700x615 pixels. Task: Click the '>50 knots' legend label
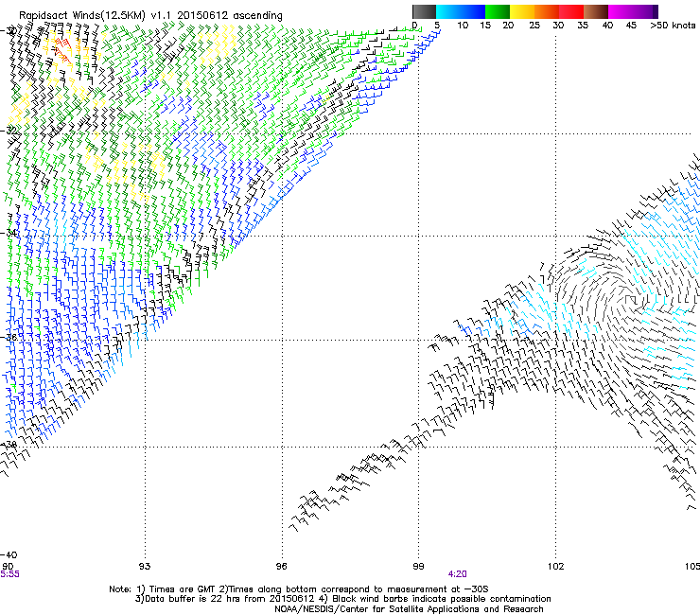pyautogui.click(x=673, y=25)
